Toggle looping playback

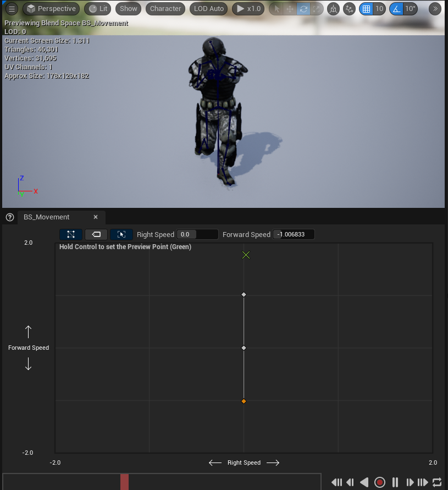(437, 482)
